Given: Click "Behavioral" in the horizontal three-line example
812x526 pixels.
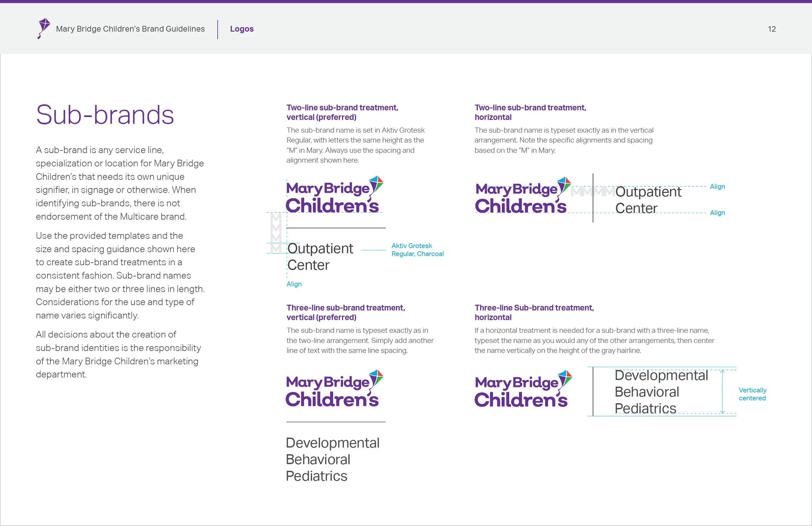Looking at the screenshot, I should click(x=647, y=392).
